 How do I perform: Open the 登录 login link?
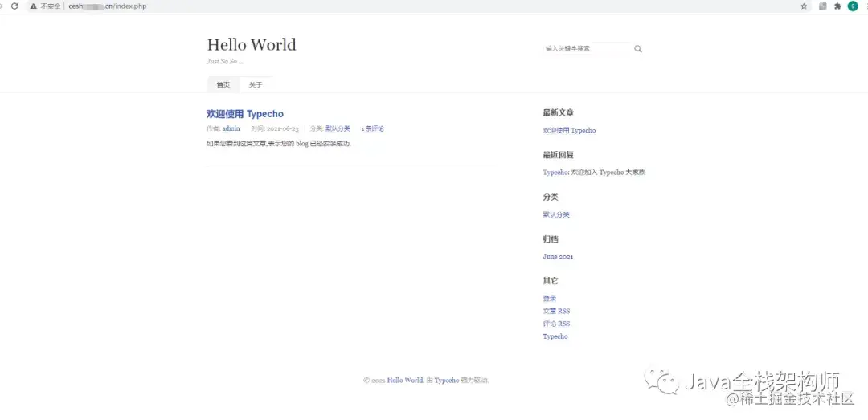pyautogui.click(x=549, y=298)
